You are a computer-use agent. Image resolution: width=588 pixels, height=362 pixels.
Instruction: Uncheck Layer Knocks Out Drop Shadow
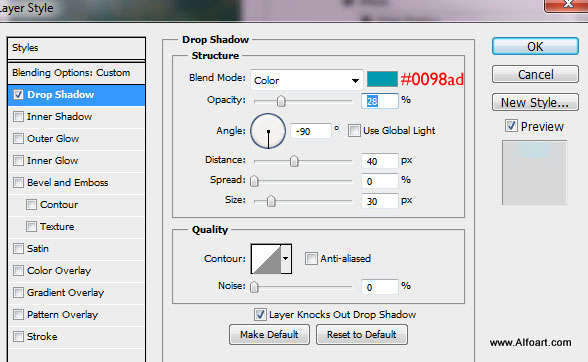pos(260,314)
